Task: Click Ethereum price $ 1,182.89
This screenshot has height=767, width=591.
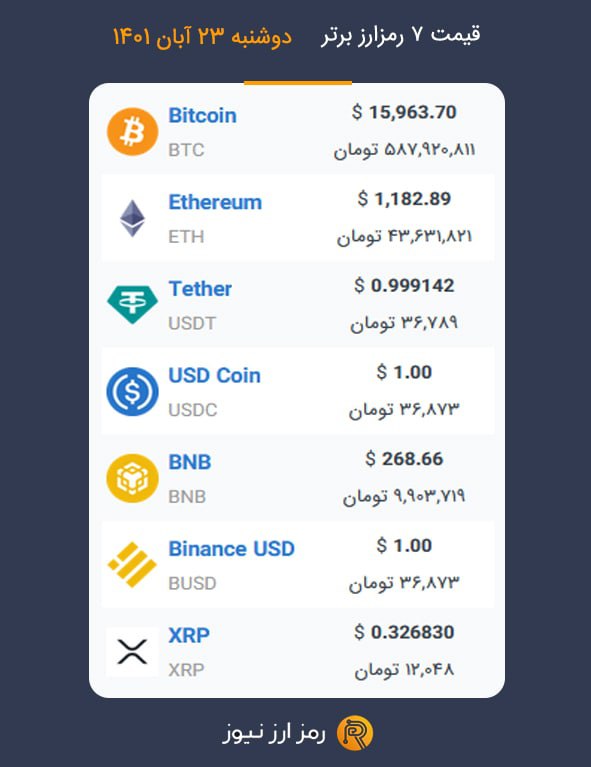Action: [404, 199]
